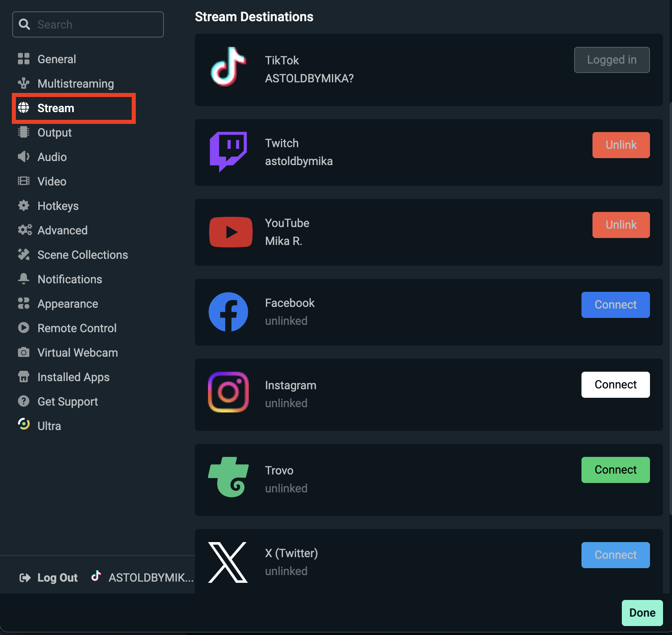Click the TikTok account icon near Log Out

coord(96,576)
